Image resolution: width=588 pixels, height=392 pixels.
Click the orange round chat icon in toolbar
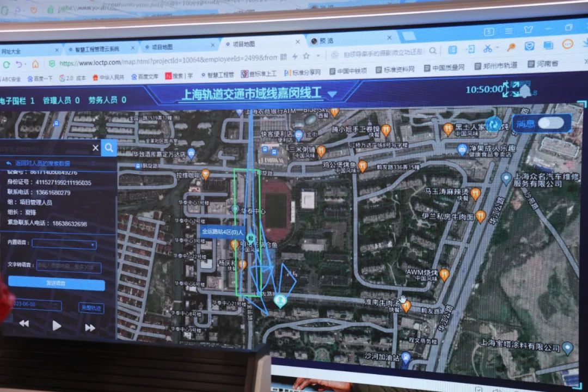pos(568,44)
